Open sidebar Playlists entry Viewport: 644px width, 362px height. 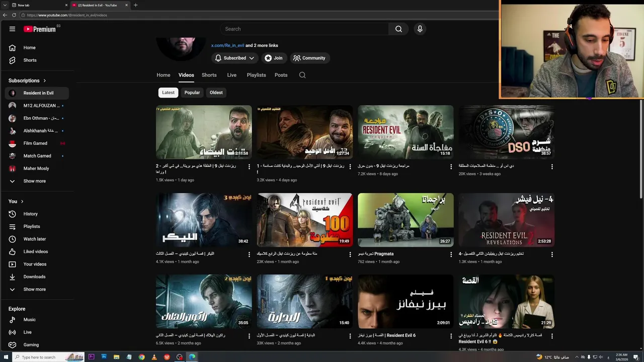tap(37, 226)
